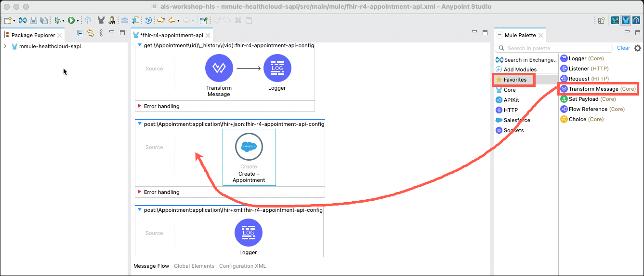Minimize the Package Explorer panel
Screen dimensions: 644x276
coord(111,32)
